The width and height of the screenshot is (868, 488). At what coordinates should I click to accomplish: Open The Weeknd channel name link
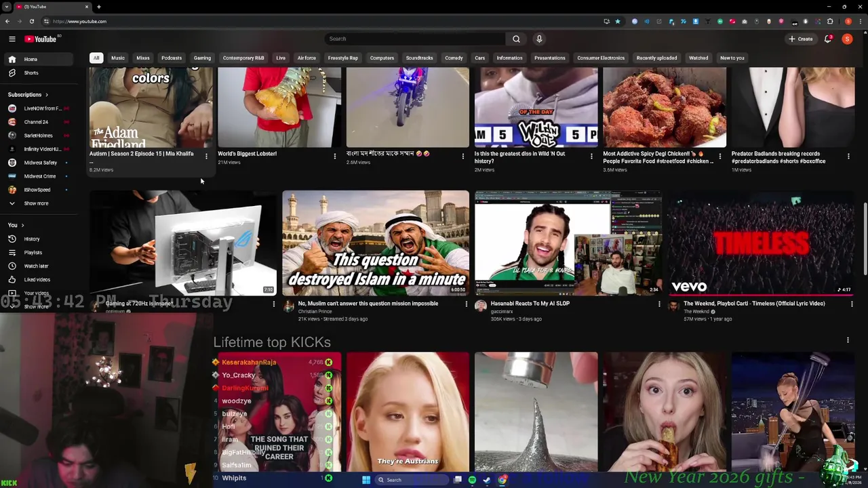696,311
